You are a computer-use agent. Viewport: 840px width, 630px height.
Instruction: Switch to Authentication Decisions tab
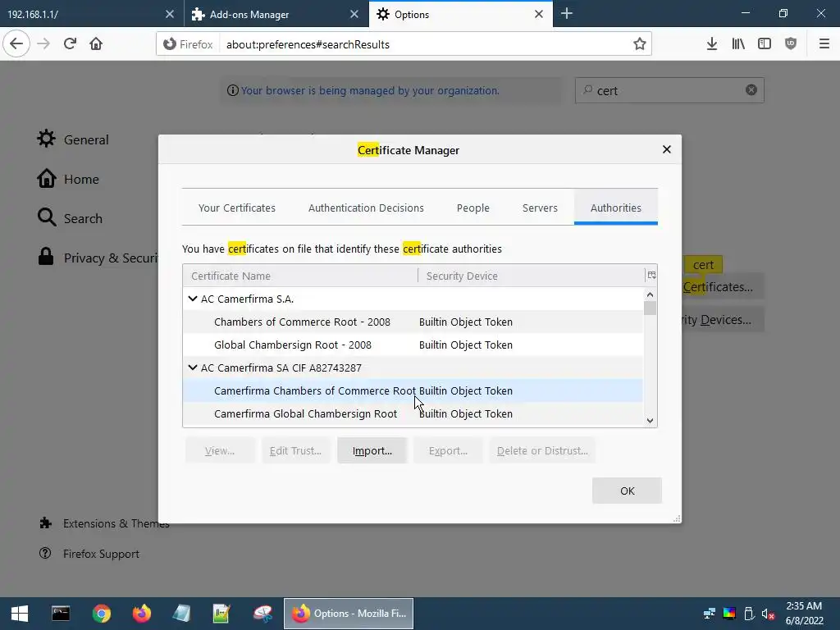coord(366,208)
